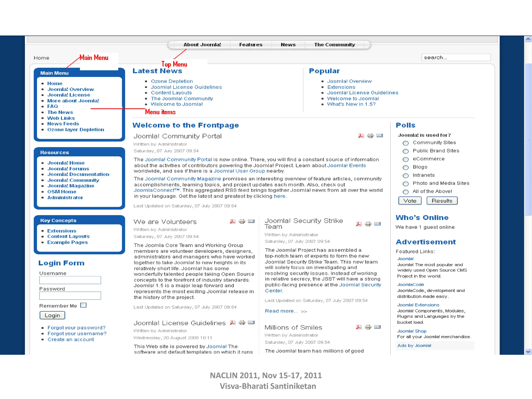The image size is (532, 399).
Task: Open PDF version of We are Volunteers
Action: 232,221
